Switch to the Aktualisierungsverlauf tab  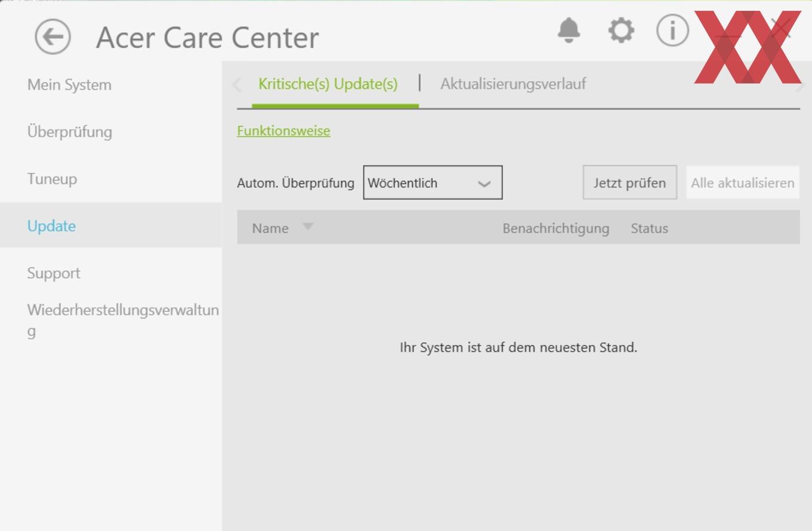pyautogui.click(x=513, y=84)
